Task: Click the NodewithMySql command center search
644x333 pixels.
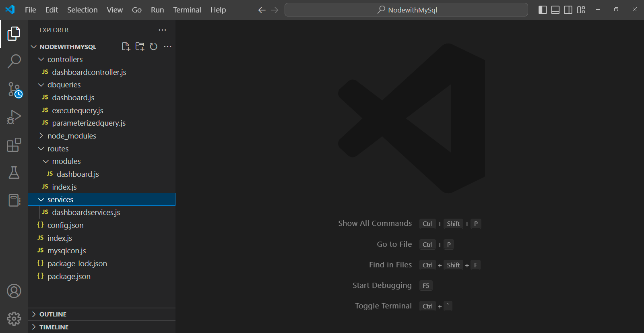Action: click(406, 10)
